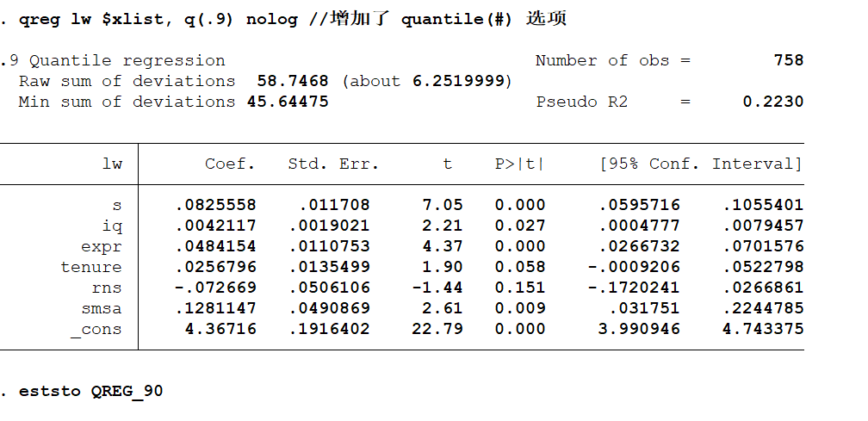Click the 'lw' dependent variable header
The image size is (868, 421).
click(x=112, y=164)
